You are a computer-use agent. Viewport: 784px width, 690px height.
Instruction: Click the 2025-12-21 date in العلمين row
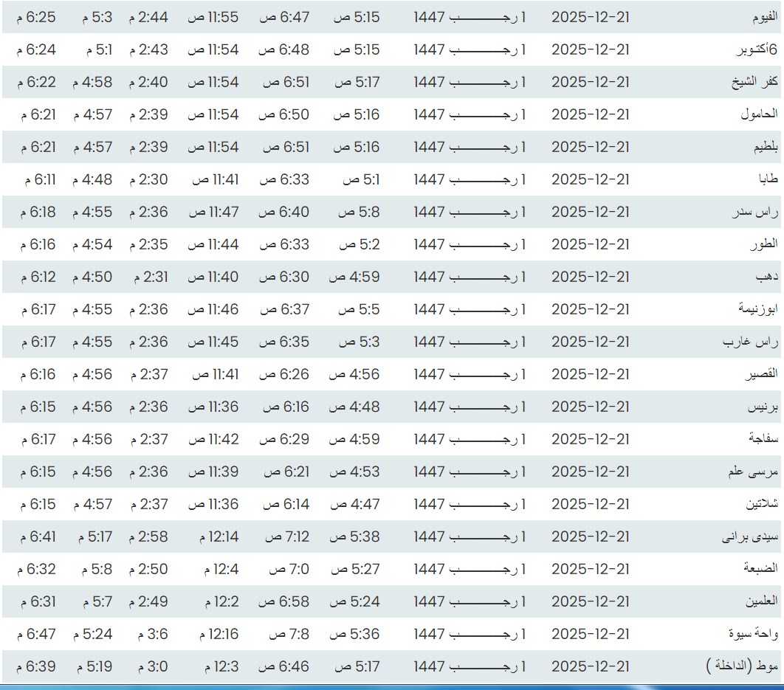pos(591,601)
